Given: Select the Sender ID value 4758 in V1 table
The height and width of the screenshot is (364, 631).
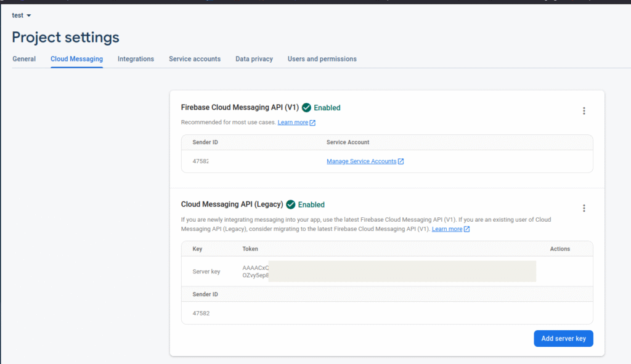Looking at the screenshot, I should click(200, 161).
